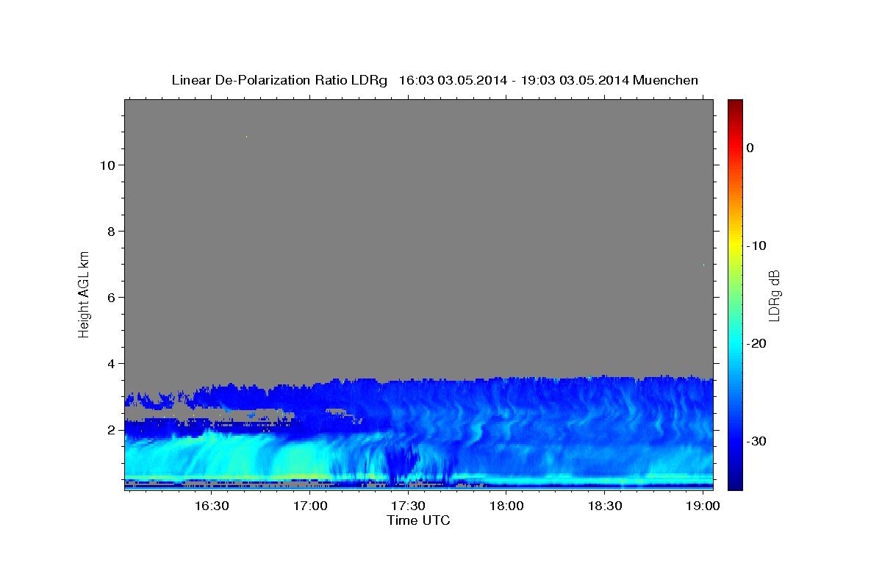Click the 19:00 time tick label
The width and height of the screenshot is (882, 588).
(703, 506)
